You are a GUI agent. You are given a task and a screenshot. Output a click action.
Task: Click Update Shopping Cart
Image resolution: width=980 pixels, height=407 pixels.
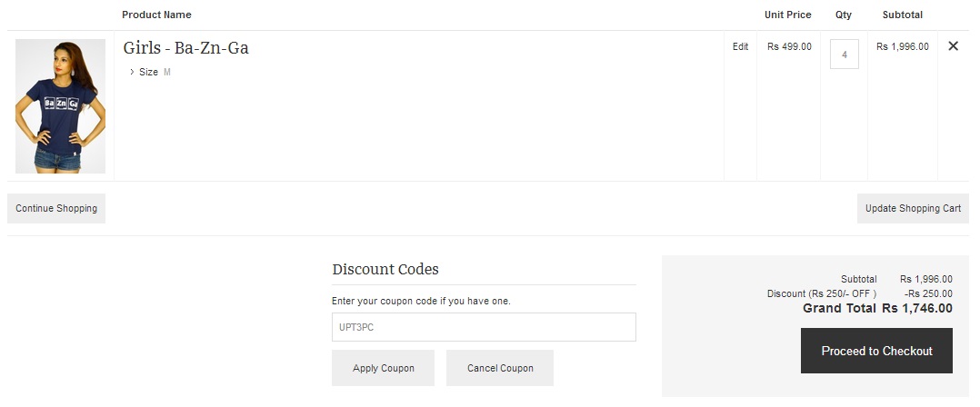(913, 209)
